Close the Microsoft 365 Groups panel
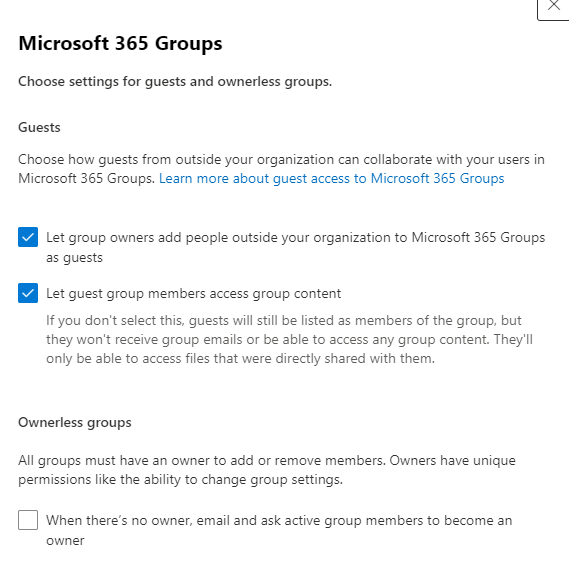569x575 pixels. 553,9
